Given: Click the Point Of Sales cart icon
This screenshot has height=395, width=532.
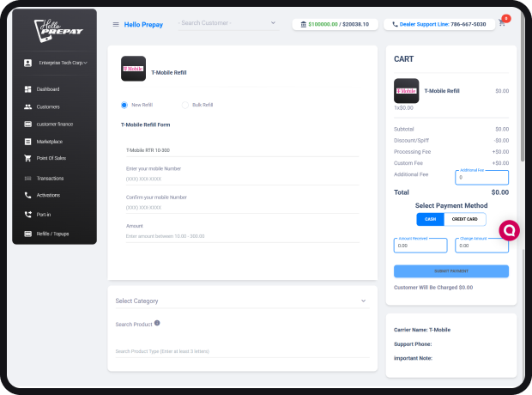Looking at the screenshot, I should [27, 158].
